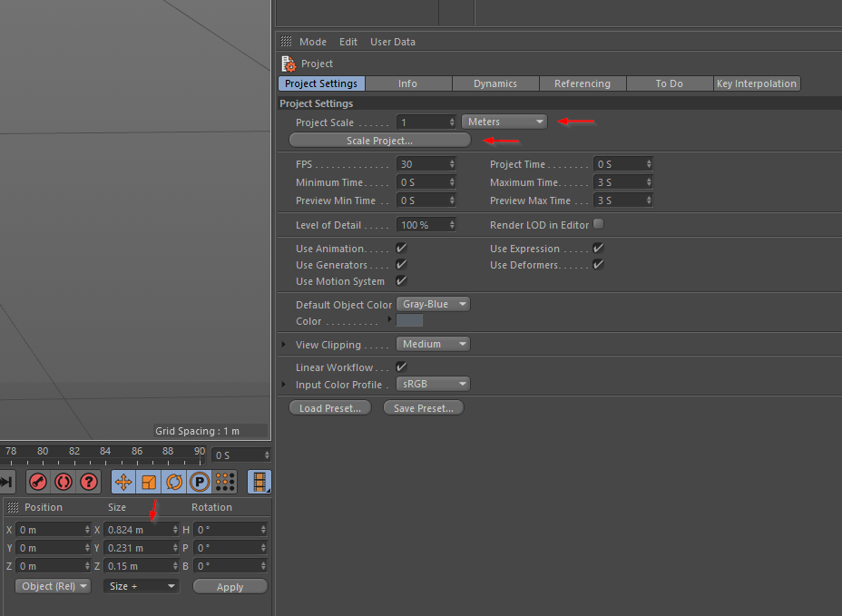Click the Point Level Animation dots icon
Image resolution: width=842 pixels, height=616 pixels.
(x=225, y=482)
